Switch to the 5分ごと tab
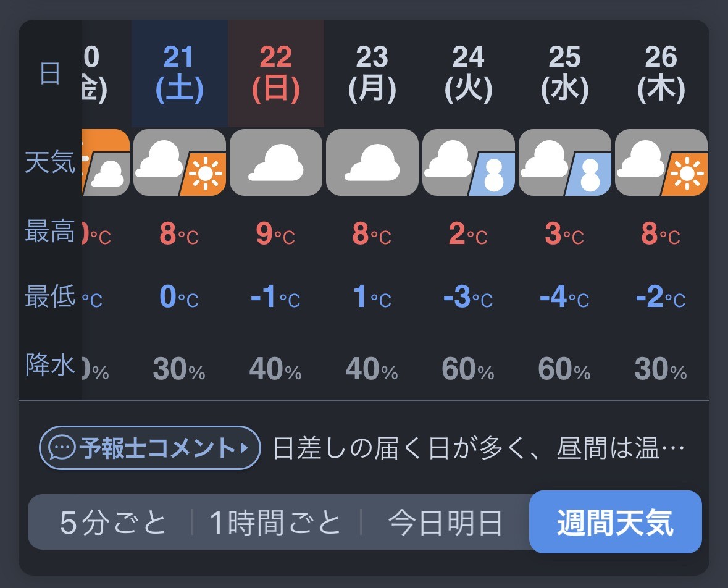Screen dimensions: 728x588 (x=113, y=522)
